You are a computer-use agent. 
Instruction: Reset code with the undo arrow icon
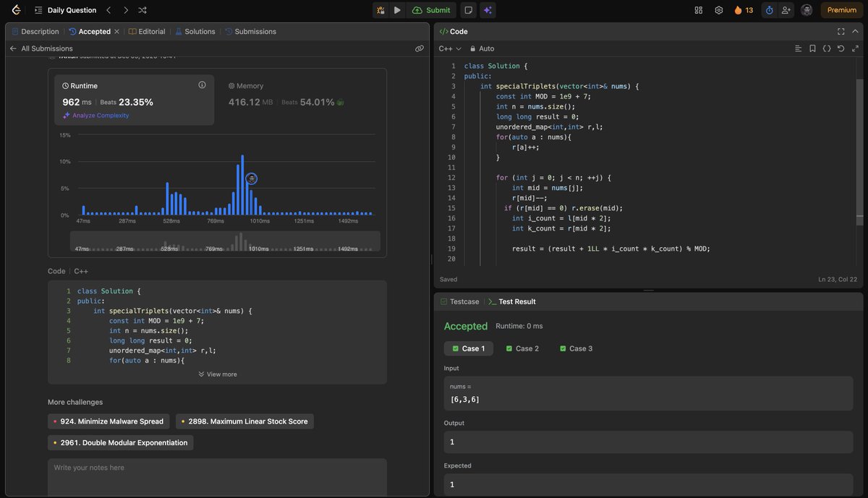(841, 48)
